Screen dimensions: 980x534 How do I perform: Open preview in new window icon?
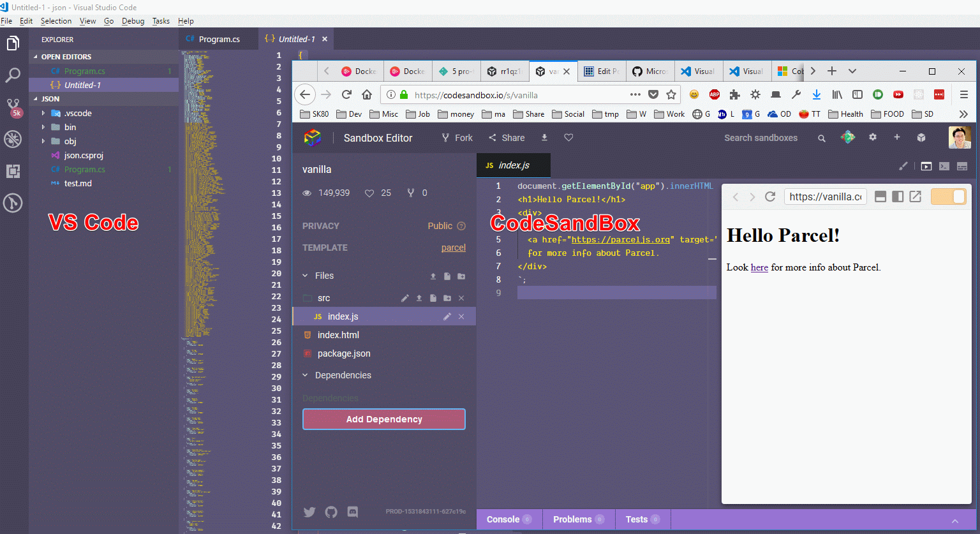(916, 197)
